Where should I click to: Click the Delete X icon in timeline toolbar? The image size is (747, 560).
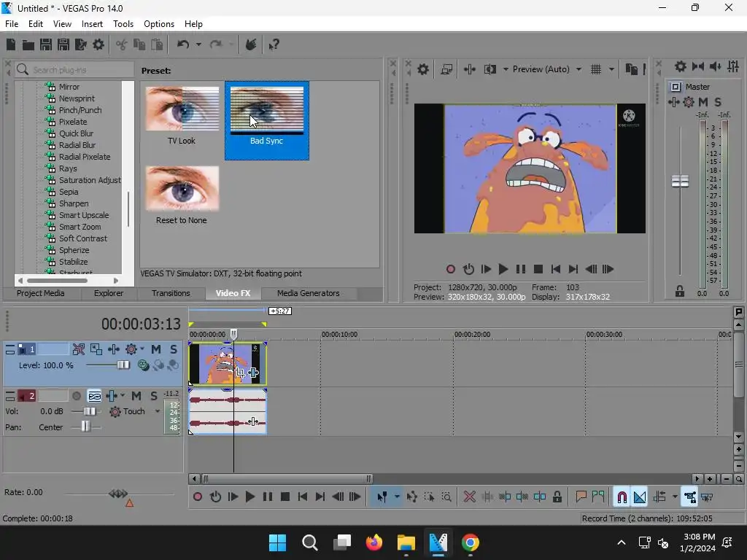pos(469,497)
